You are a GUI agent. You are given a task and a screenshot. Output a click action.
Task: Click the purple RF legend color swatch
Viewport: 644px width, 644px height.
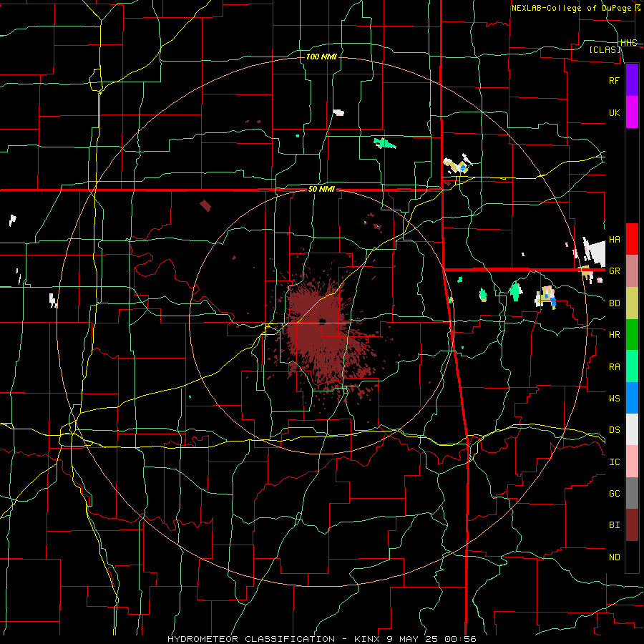(x=632, y=80)
